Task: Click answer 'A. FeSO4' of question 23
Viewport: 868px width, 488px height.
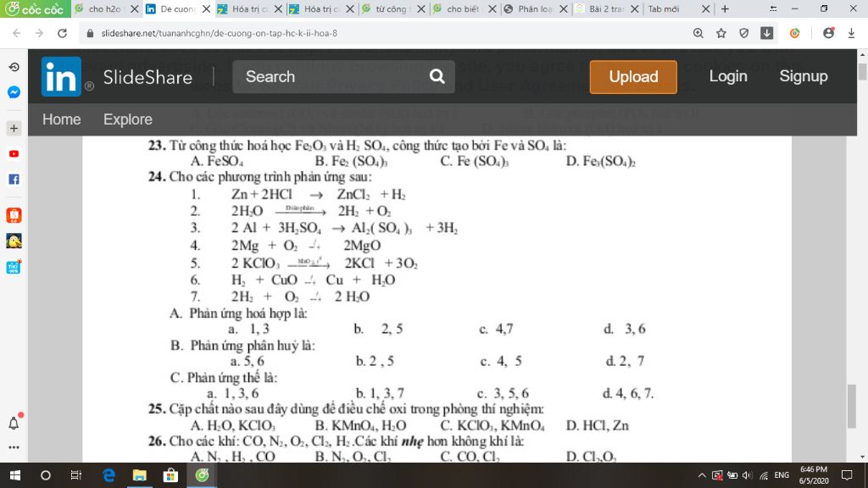Action: click(x=216, y=162)
